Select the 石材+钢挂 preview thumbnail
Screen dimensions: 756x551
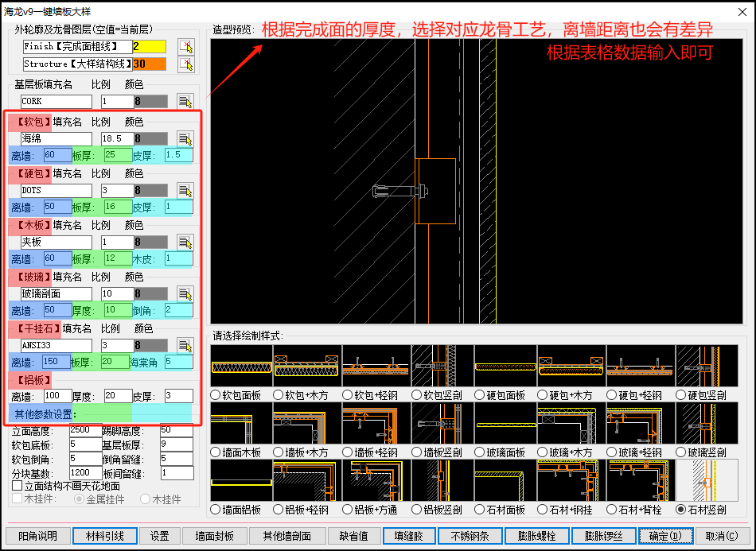click(572, 480)
